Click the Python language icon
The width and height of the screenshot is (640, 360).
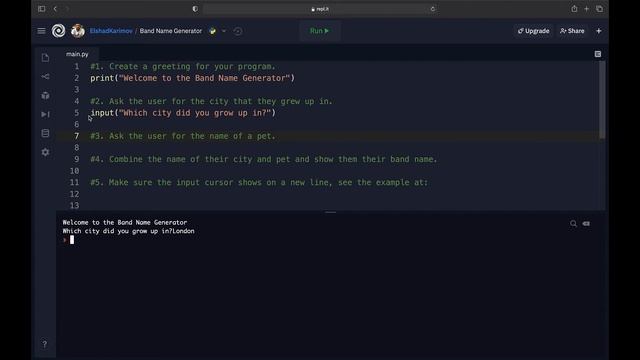[213, 31]
